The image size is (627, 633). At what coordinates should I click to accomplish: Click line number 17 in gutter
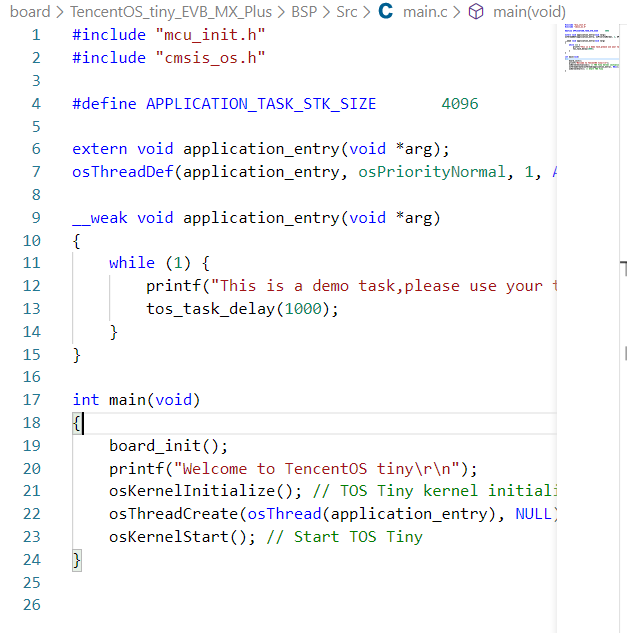coord(32,400)
